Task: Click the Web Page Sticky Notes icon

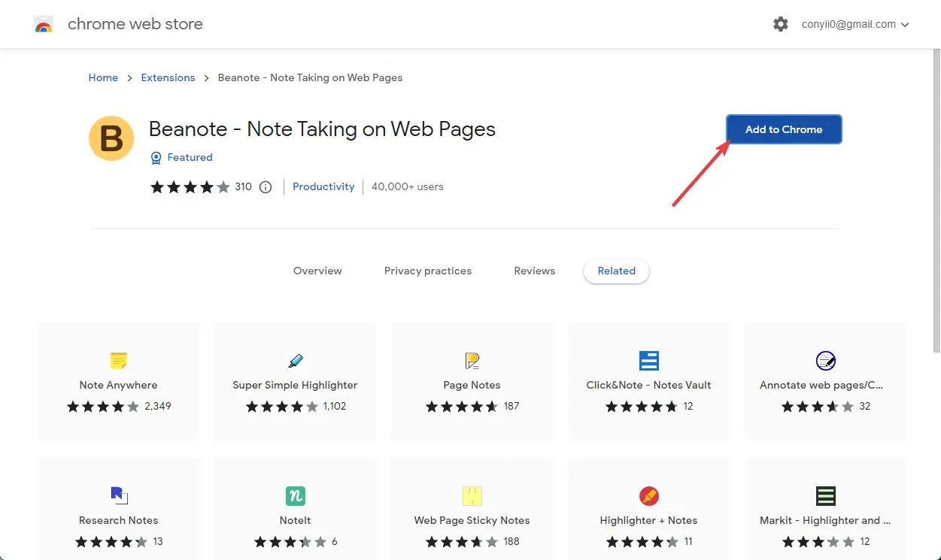Action: (472, 495)
